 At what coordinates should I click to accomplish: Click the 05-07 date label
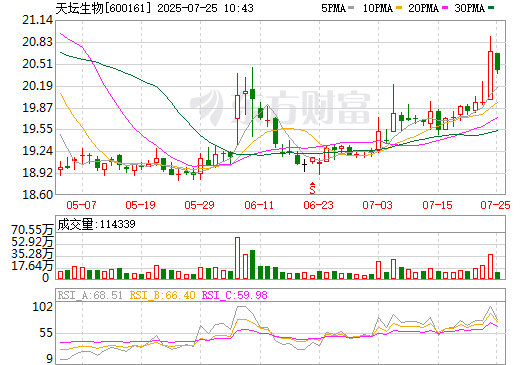[x=81, y=205]
